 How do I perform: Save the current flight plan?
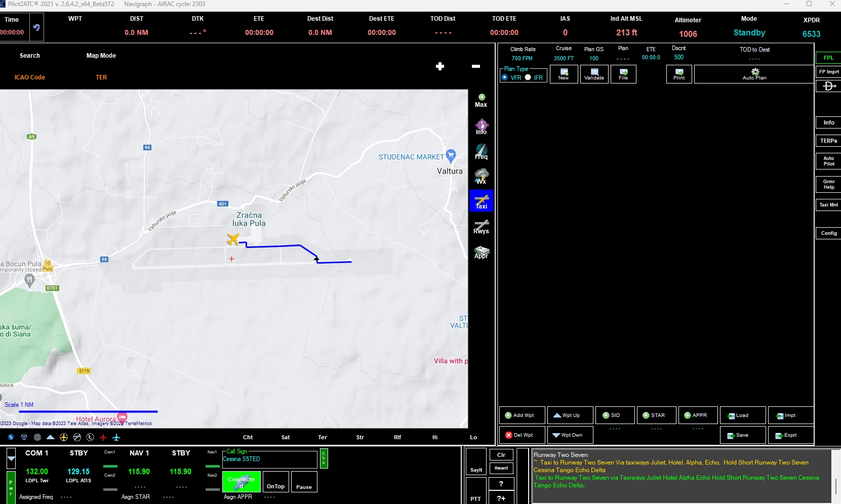point(743,435)
